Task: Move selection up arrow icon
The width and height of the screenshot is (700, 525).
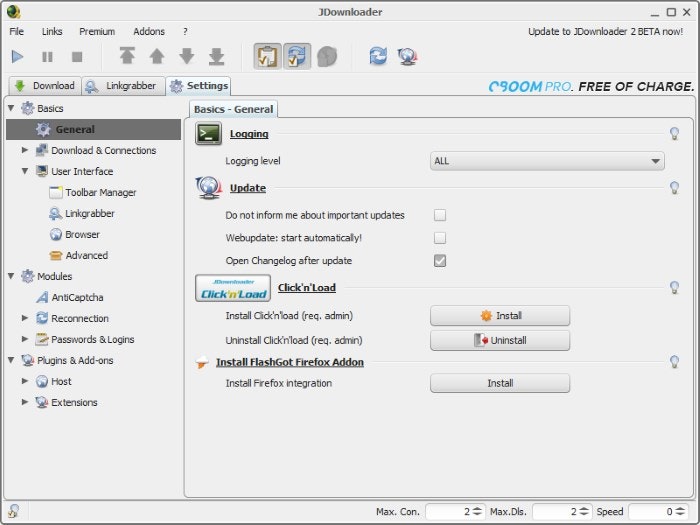Action: click(x=157, y=56)
